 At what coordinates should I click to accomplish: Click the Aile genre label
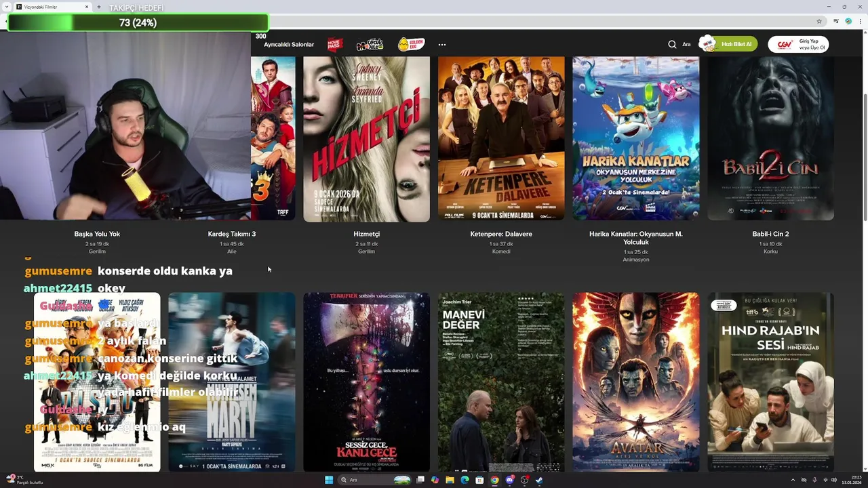point(232,251)
